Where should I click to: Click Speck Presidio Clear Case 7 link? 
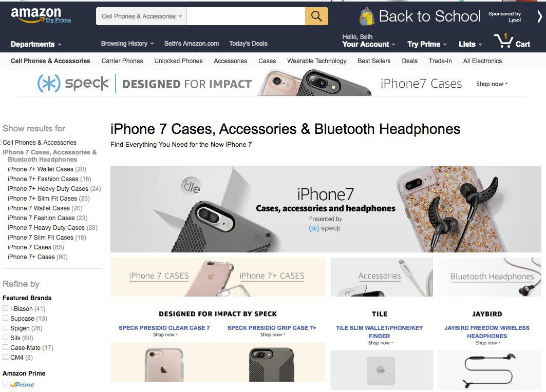pyautogui.click(x=164, y=328)
